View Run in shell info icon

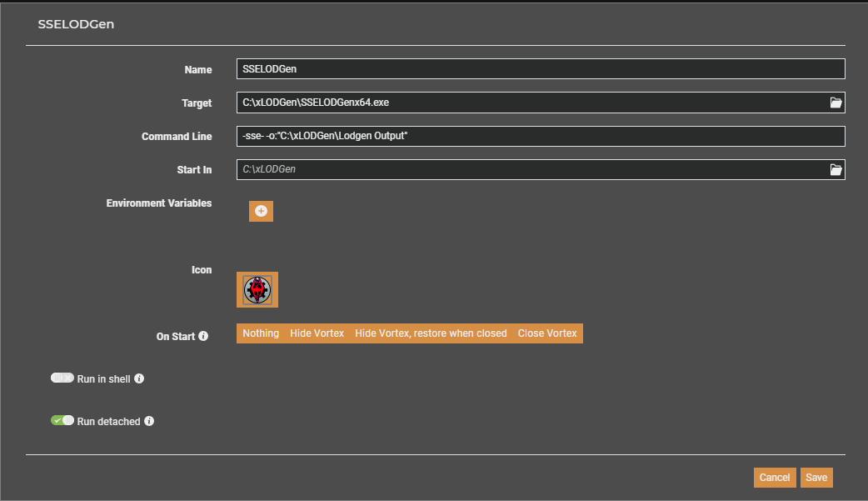[139, 378]
